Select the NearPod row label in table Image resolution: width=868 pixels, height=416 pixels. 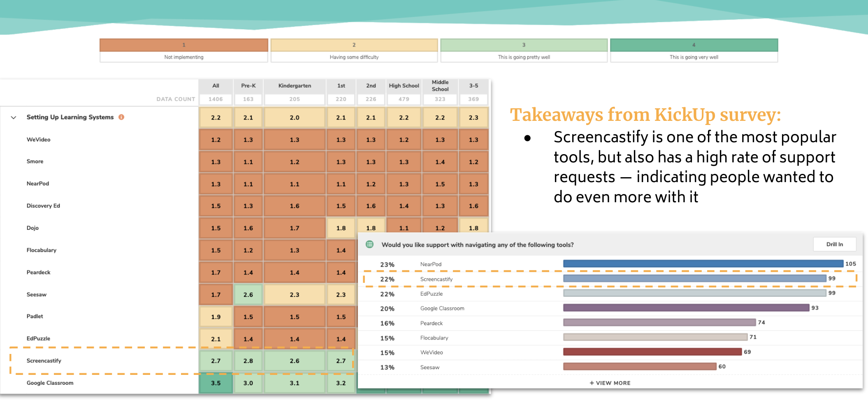coord(38,184)
